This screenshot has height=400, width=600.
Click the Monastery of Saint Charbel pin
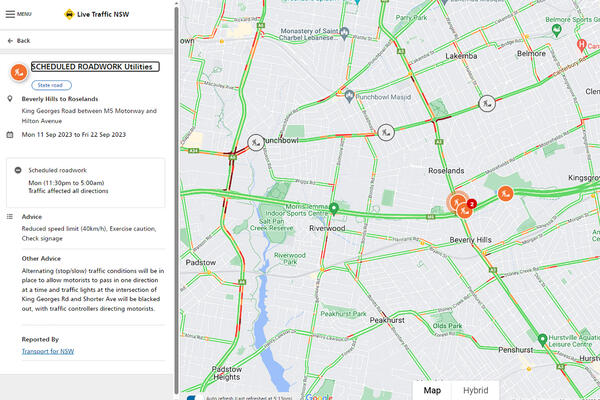click(x=344, y=31)
